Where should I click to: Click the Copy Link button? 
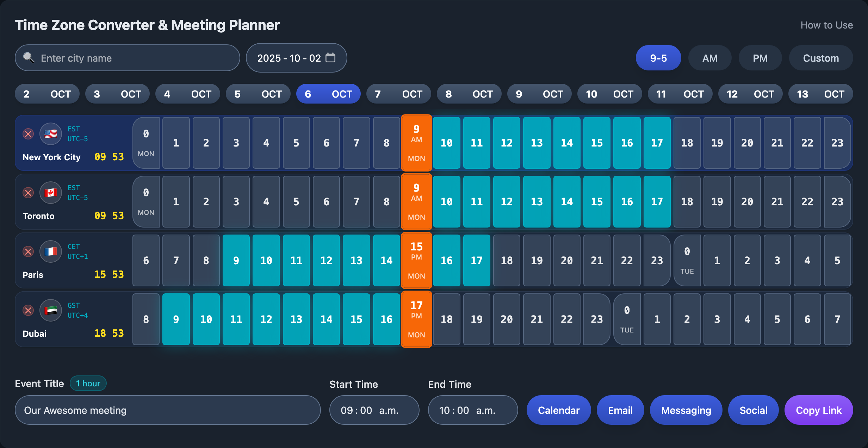[819, 410]
